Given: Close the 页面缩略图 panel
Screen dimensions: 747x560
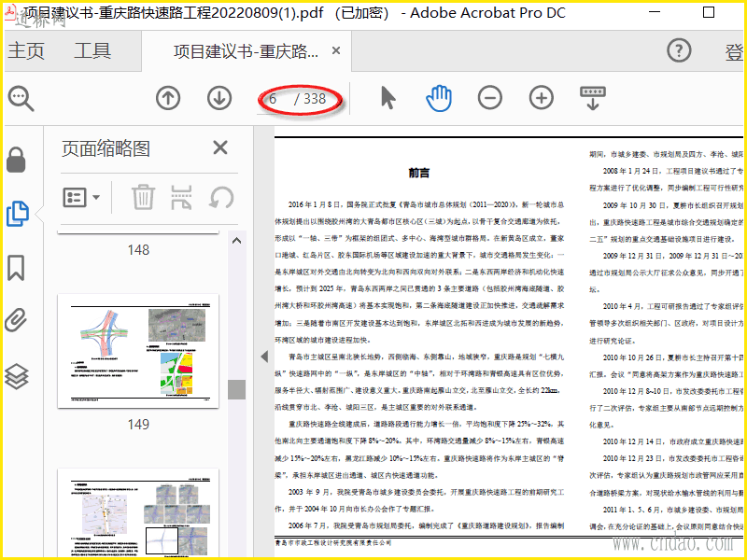Looking at the screenshot, I should 220,147.
